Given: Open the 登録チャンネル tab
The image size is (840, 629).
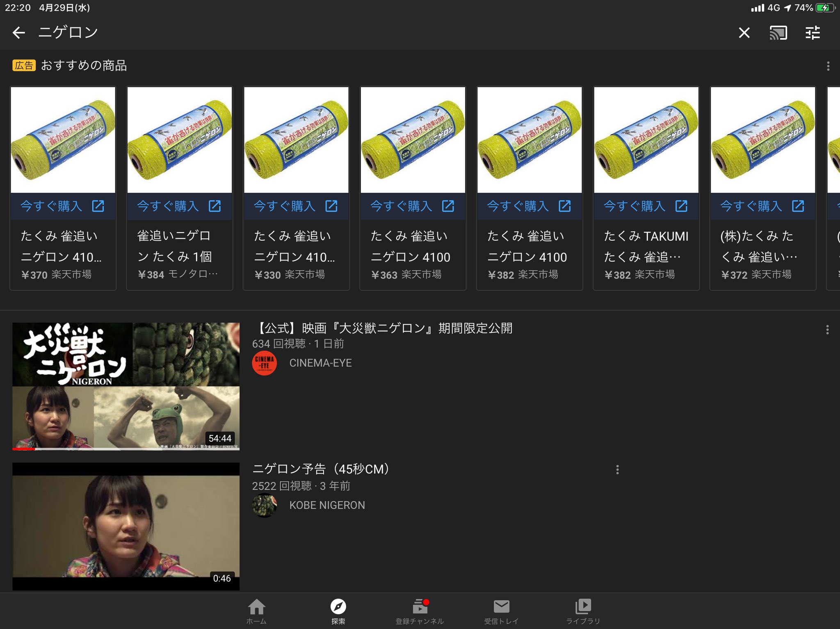Looking at the screenshot, I should tap(420, 611).
